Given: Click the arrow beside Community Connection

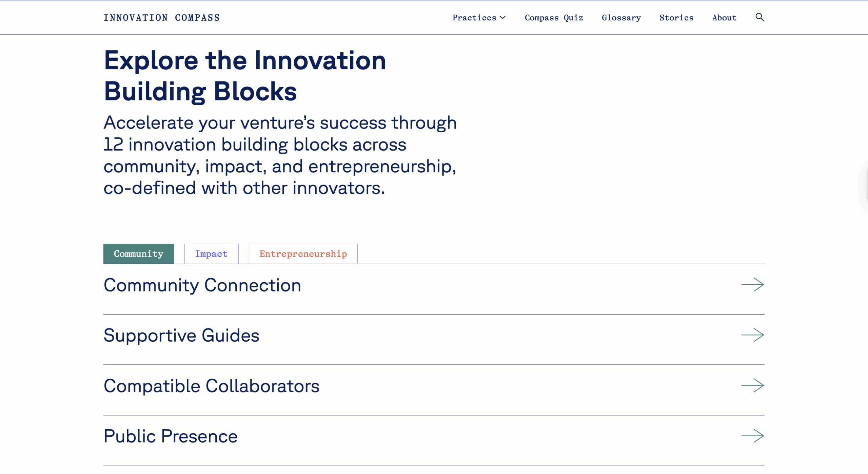Looking at the screenshot, I should [x=752, y=285].
